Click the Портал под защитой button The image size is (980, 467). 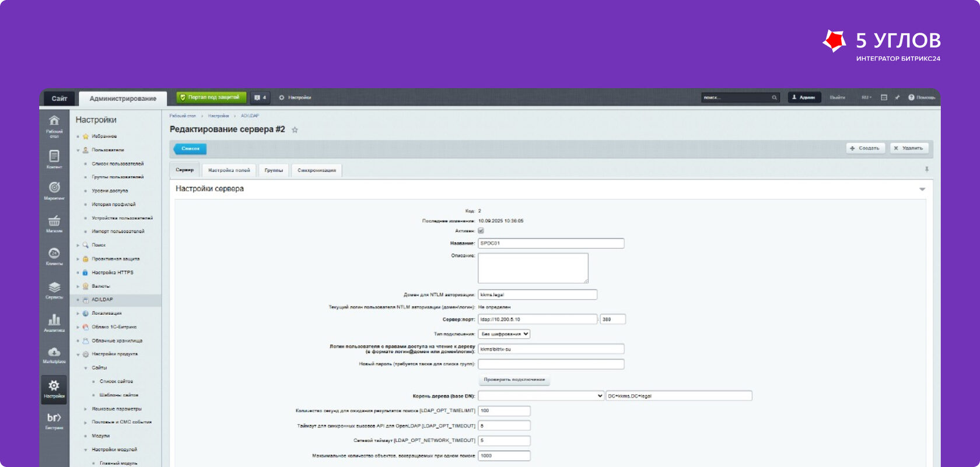212,97
